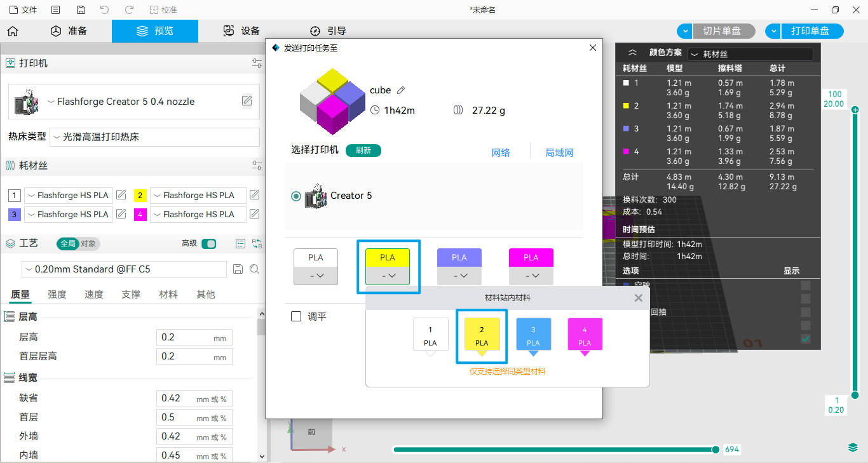Image resolution: width=868 pixels, height=463 pixels.
Task: Switch to the 预览 tab
Action: click(155, 31)
